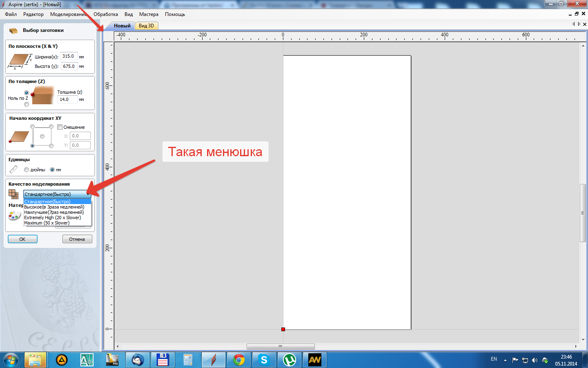Open the Вид menu
This screenshot has width=588, height=368.
[x=129, y=14]
